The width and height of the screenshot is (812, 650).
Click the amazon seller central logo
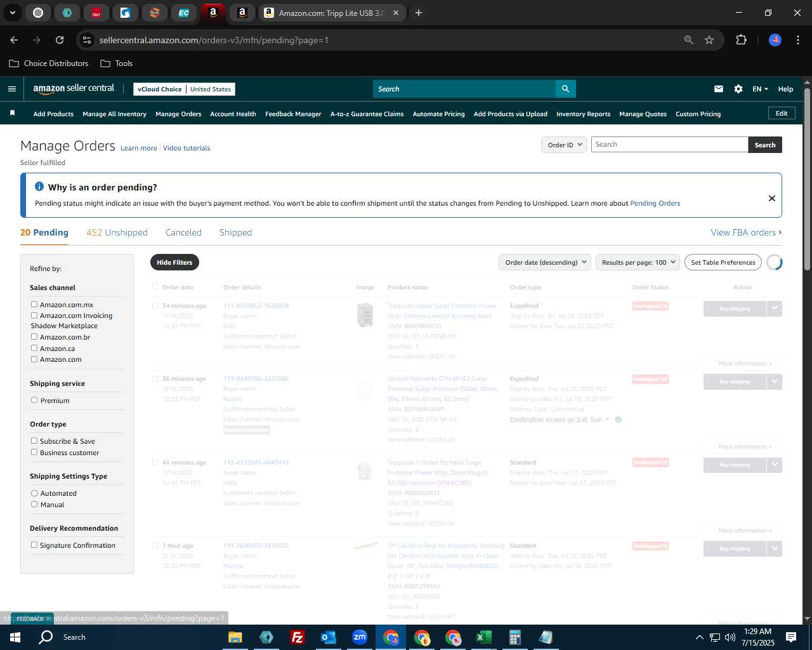pos(74,89)
